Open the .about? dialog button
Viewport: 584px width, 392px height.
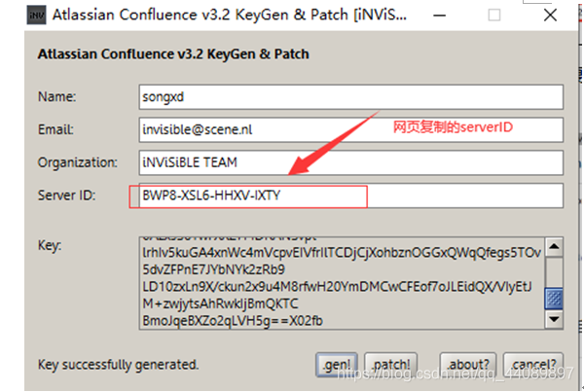coord(468,365)
